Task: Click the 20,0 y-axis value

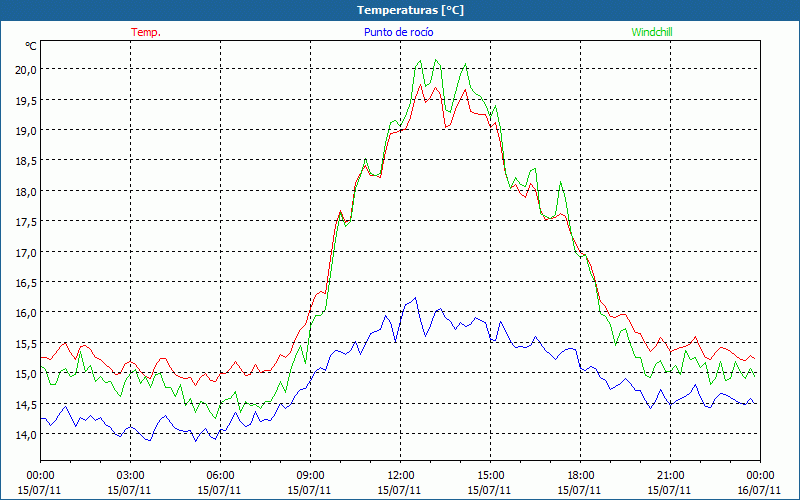Action: [x=26, y=70]
